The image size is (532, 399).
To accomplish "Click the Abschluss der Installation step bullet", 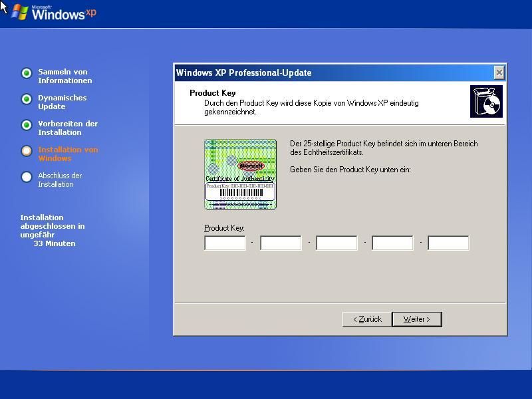I will [27, 177].
